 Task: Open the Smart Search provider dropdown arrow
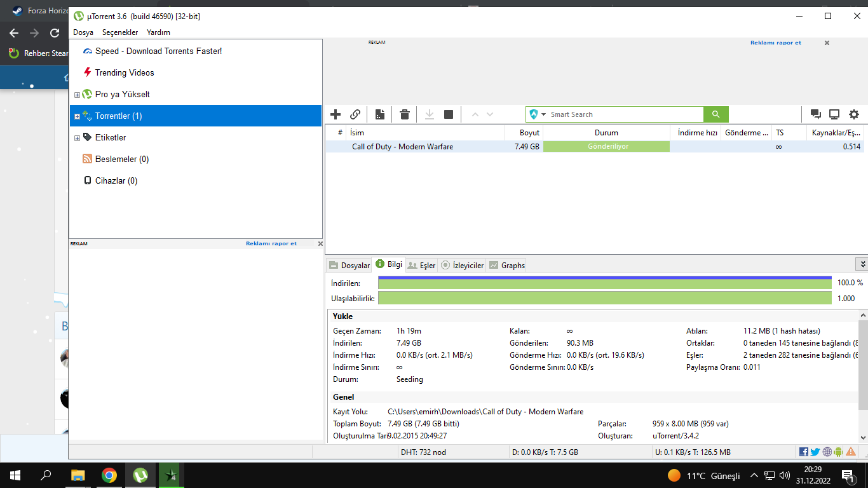(x=544, y=114)
